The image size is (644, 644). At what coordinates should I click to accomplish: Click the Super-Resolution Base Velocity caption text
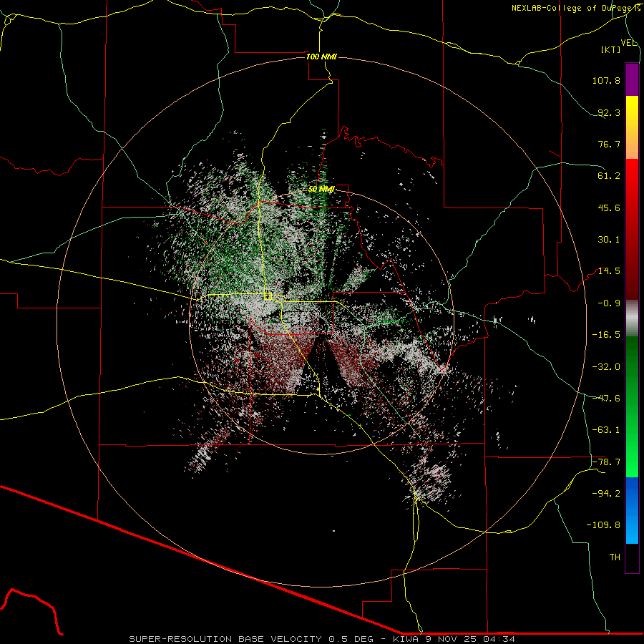(225, 639)
